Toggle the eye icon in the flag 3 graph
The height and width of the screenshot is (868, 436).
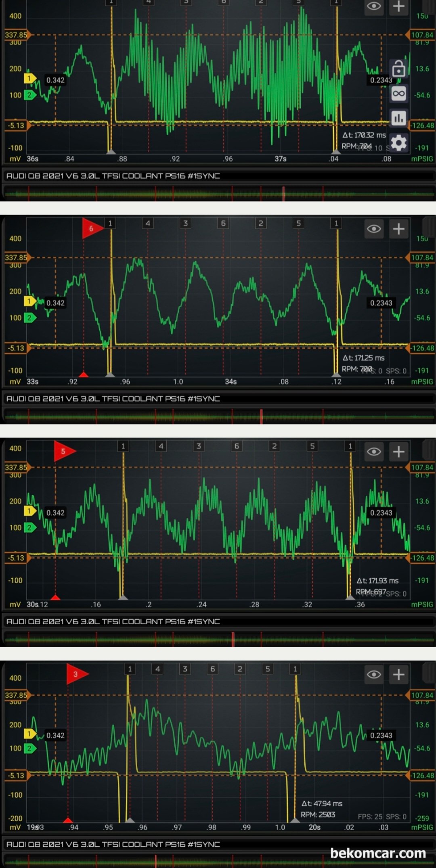pos(374,674)
